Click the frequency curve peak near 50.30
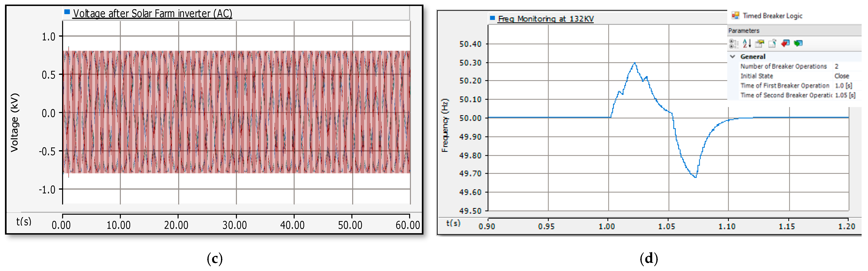Image resolution: width=868 pixels, height=271 pixels. pyautogui.click(x=634, y=63)
